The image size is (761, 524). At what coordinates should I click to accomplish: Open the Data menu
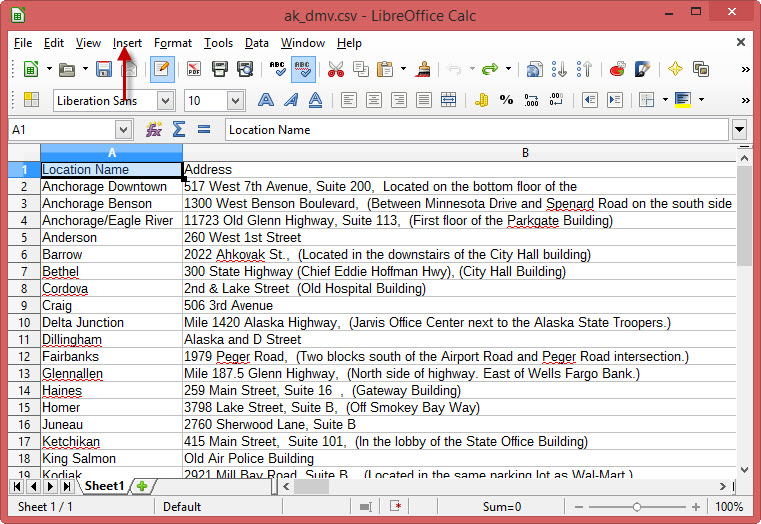pos(256,43)
